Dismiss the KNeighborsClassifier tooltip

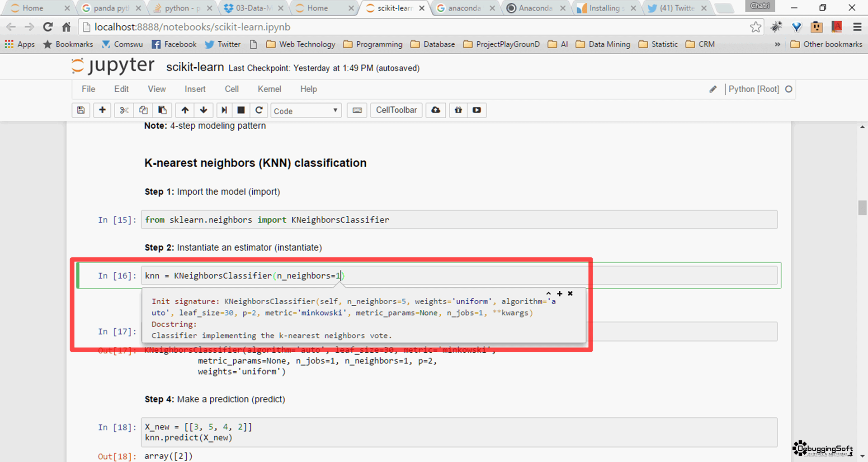(570, 293)
